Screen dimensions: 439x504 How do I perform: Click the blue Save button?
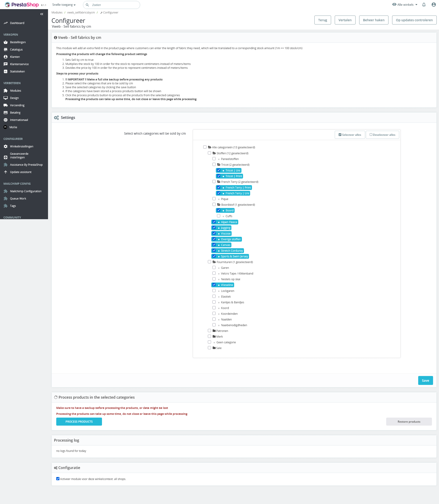425,380
